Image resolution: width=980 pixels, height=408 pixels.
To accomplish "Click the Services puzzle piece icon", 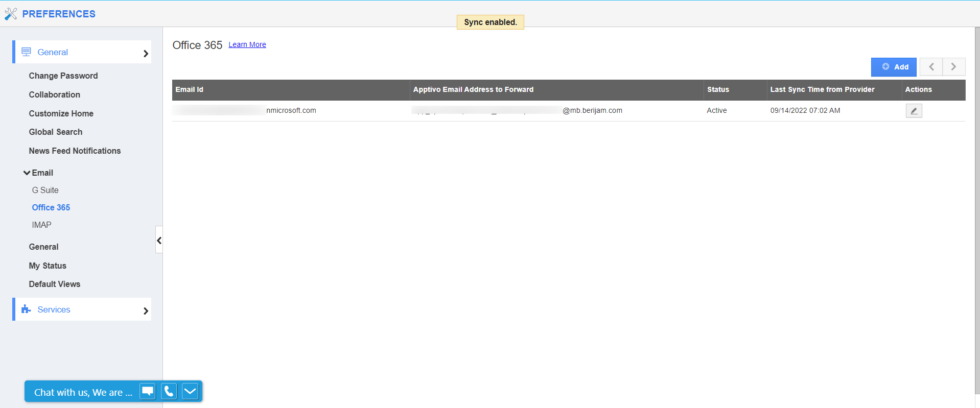I will point(26,309).
